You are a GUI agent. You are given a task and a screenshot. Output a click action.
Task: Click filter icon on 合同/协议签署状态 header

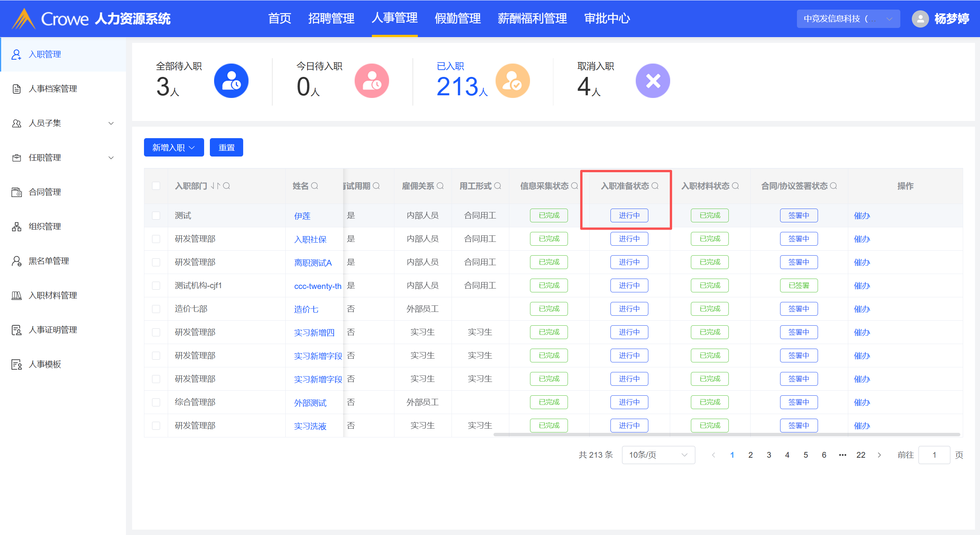click(x=834, y=186)
